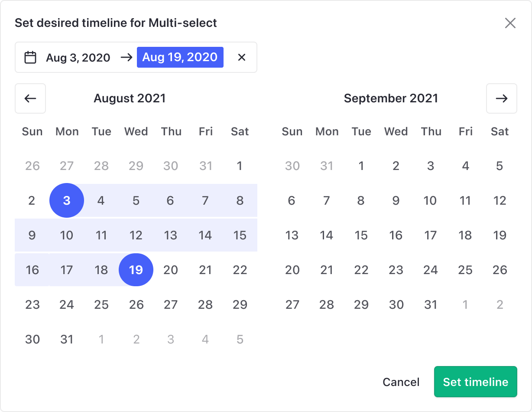Select August 12 within the highlighted range

tap(136, 235)
